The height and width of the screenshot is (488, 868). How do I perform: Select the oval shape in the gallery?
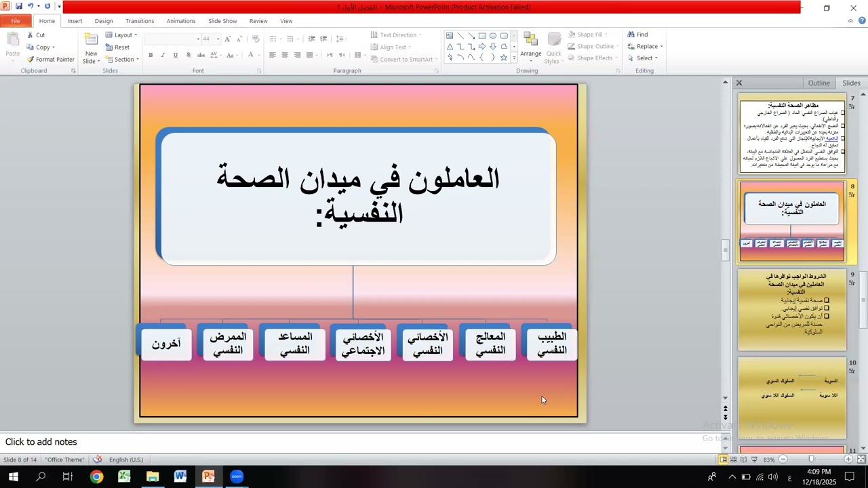point(493,36)
